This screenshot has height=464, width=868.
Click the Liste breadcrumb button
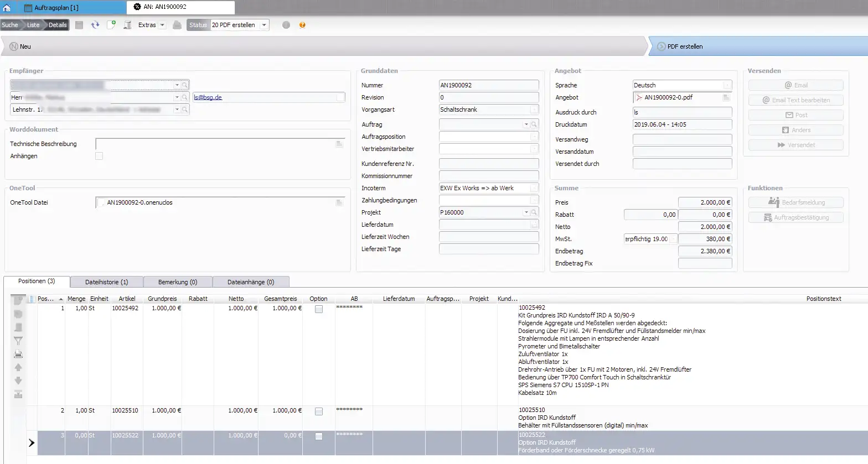coord(33,25)
